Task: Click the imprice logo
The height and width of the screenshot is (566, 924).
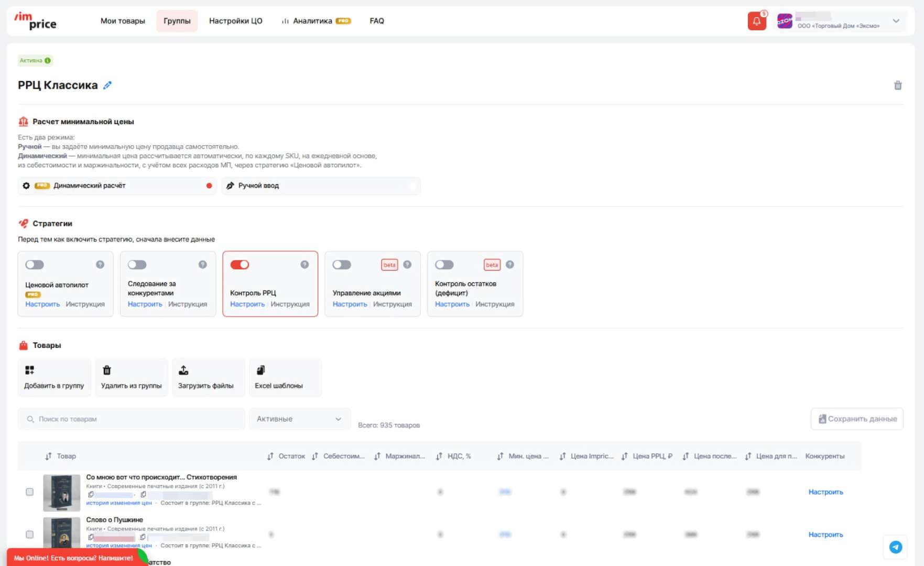Action: (35, 21)
